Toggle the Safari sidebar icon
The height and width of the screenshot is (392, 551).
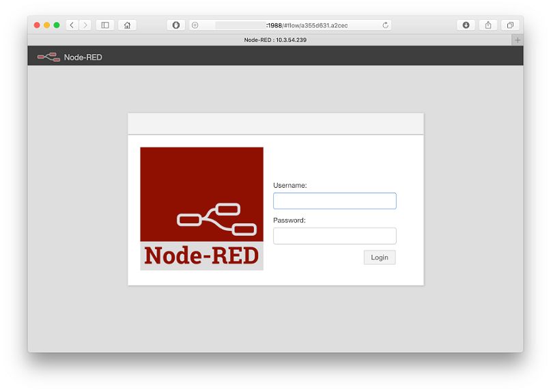pos(105,25)
